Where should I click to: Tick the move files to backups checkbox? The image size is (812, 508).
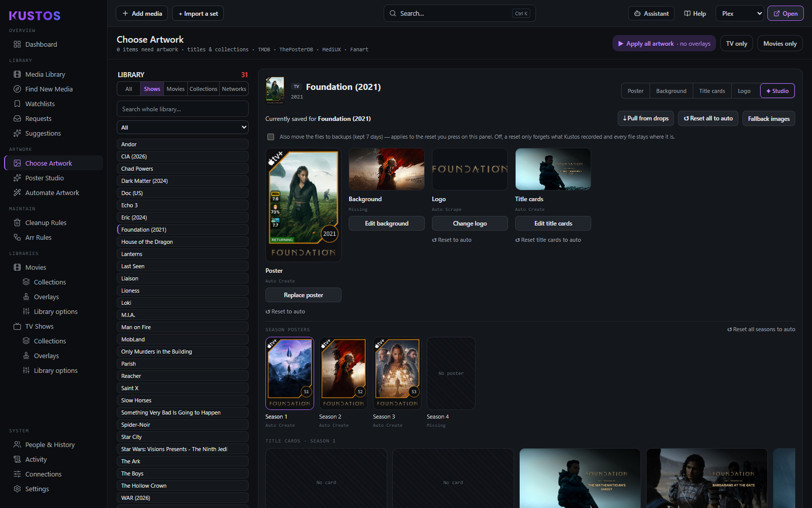point(270,137)
